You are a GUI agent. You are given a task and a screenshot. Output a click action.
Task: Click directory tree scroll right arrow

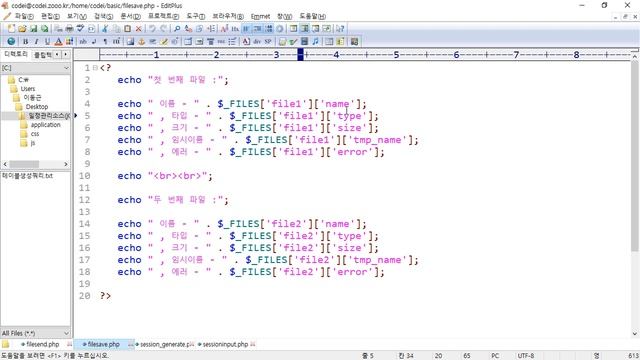click(x=66, y=164)
